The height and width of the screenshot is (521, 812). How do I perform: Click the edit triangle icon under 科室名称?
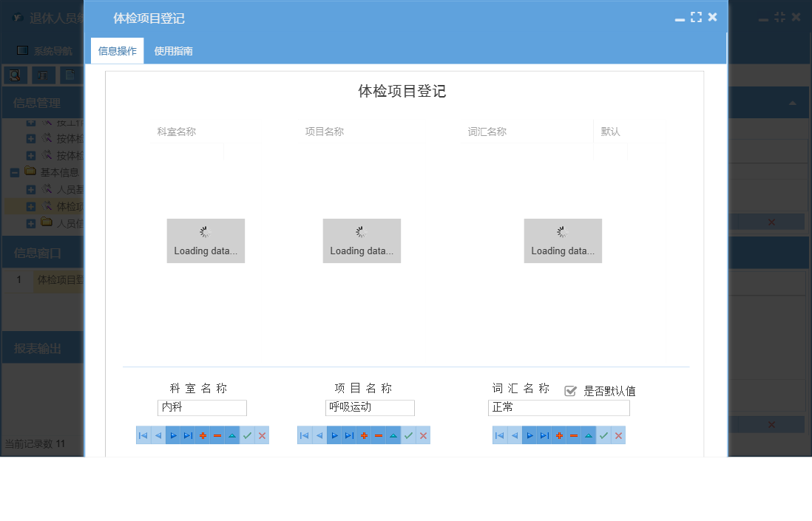231,435
